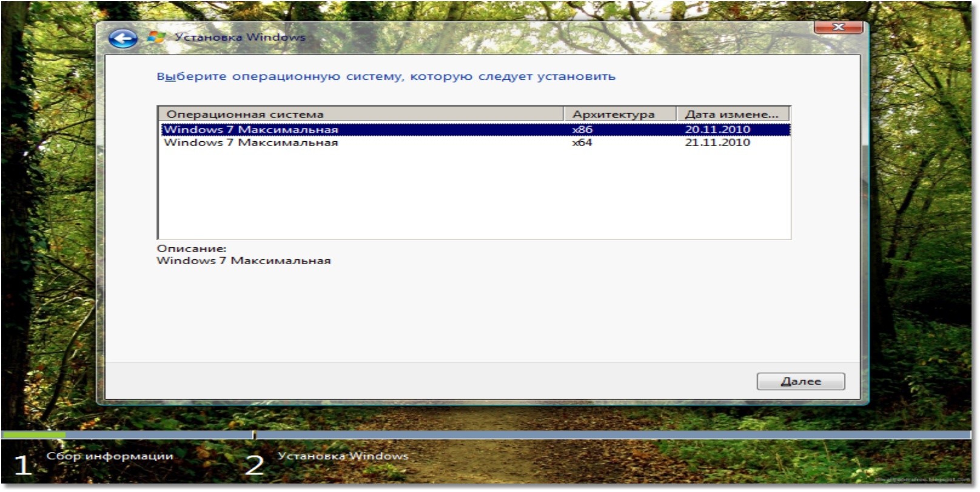The height and width of the screenshot is (492, 980).
Task: Select the x64 Windows 7 Максимальная row
Action: coord(475,142)
